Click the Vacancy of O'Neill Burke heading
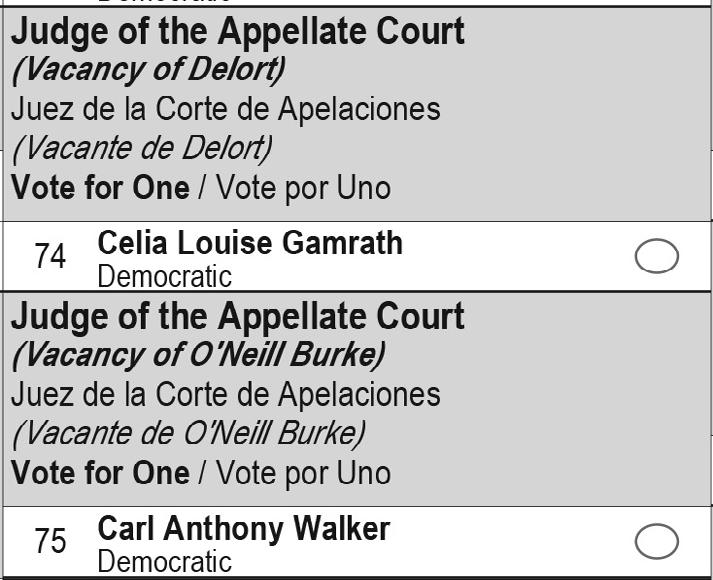This screenshot has width=713, height=580. point(199,355)
